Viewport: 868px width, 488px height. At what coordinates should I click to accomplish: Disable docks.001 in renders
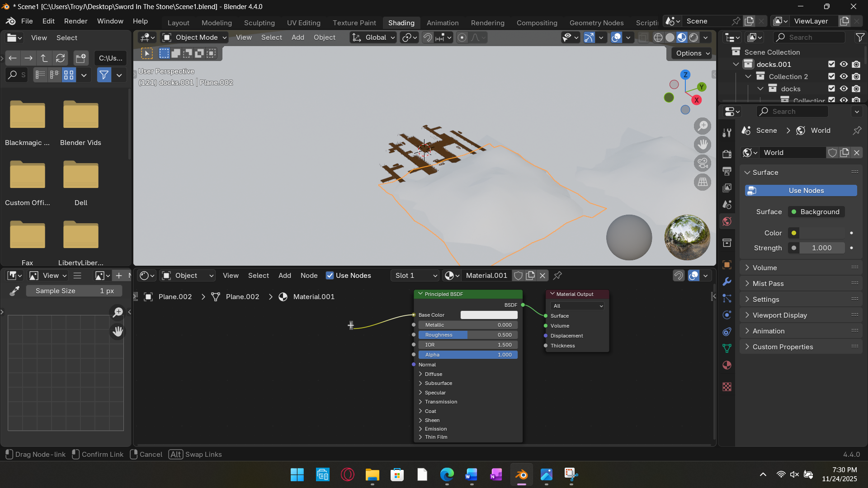point(856,64)
